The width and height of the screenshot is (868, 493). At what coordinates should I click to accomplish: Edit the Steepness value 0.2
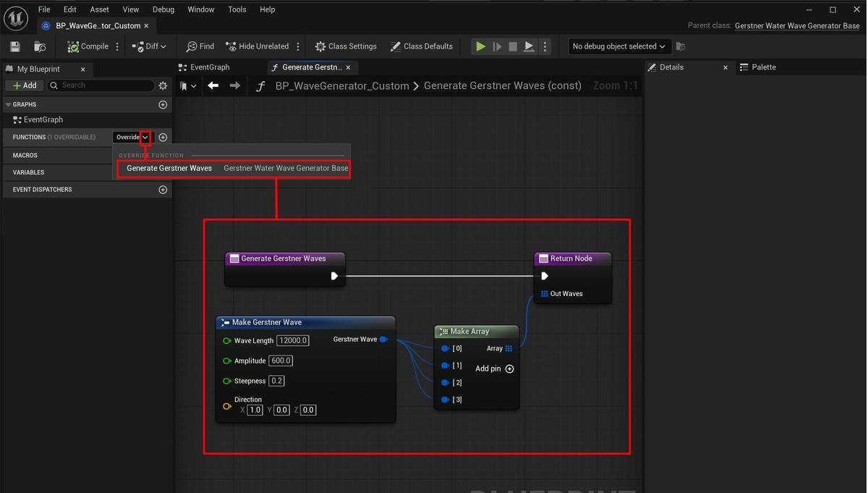click(276, 381)
